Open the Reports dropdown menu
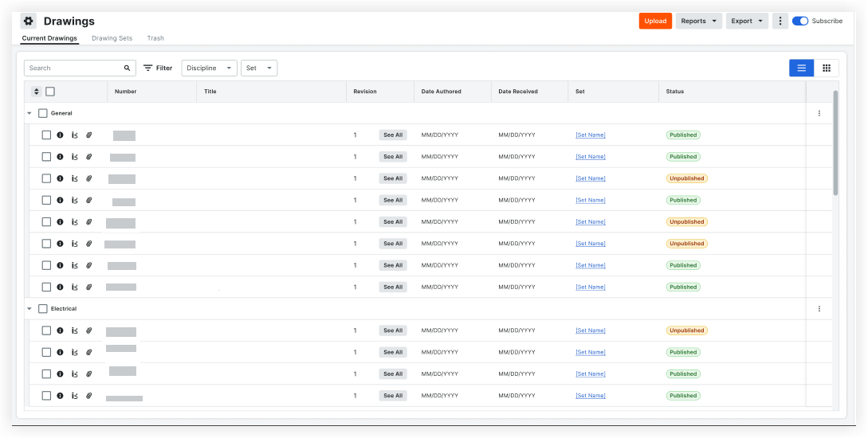Image resolution: width=868 pixels, height=438 pixels. tap(698, 21)
